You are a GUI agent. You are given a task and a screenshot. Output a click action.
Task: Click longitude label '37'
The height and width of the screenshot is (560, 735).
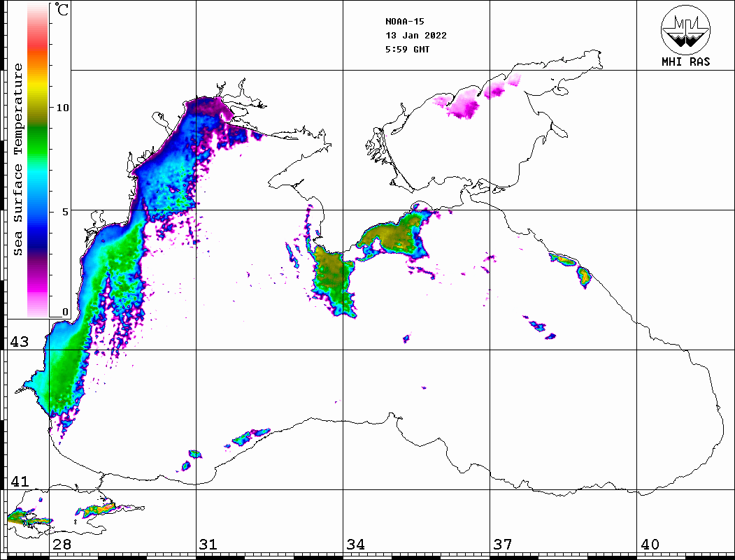(503, 544)
